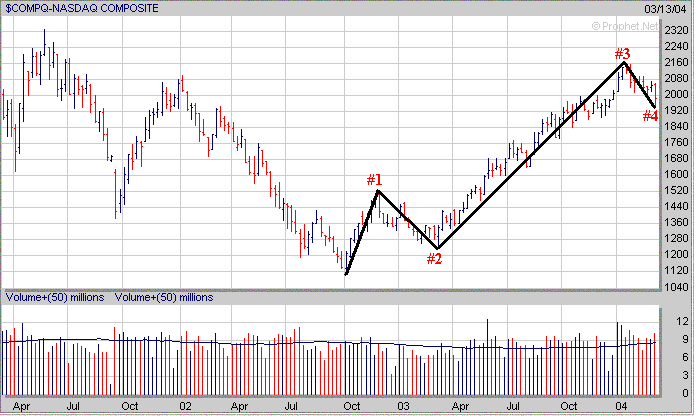Choose the 1440 price axis value
The height and width of the screenshot is (416, 696).
pos(676,206)
